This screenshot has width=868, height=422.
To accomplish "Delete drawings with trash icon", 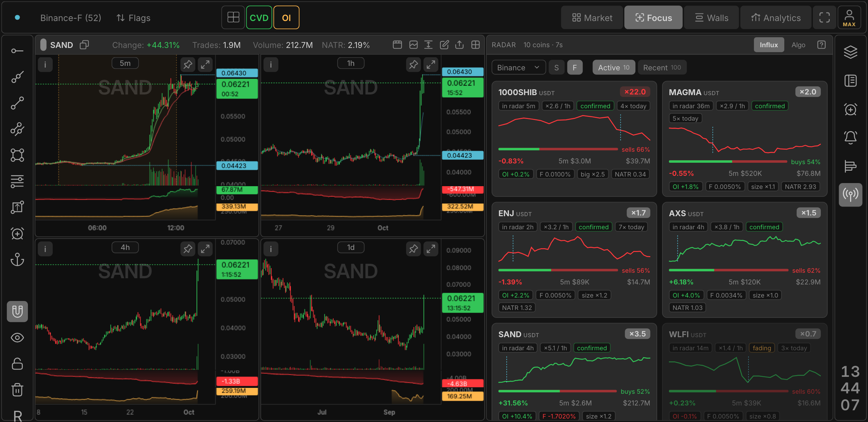I will click(17, 390).
